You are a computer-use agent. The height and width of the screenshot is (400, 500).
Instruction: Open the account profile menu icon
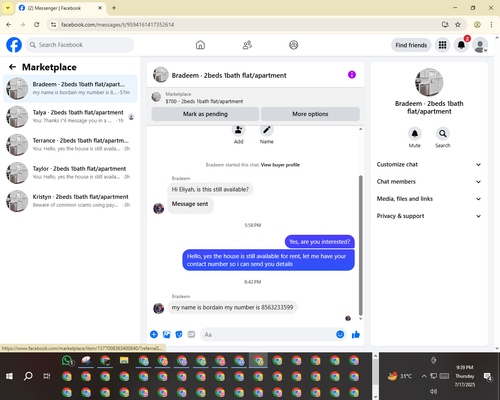click(x=480, y=45)
